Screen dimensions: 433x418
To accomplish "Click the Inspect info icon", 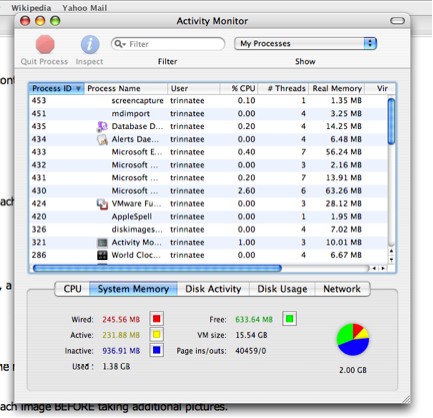I will point(90,44).
